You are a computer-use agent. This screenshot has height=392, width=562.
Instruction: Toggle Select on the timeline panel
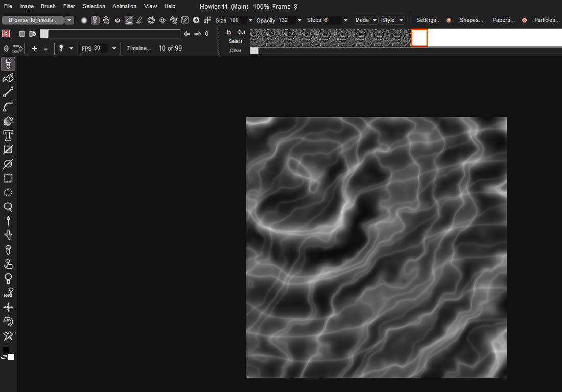(x=235, y=41)
